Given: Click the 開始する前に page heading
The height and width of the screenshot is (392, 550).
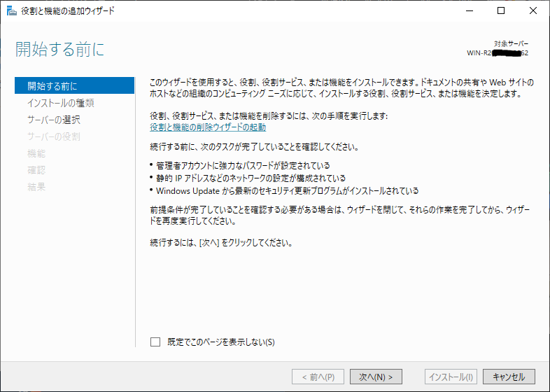Looking at the screenshot, I should 60,49.
